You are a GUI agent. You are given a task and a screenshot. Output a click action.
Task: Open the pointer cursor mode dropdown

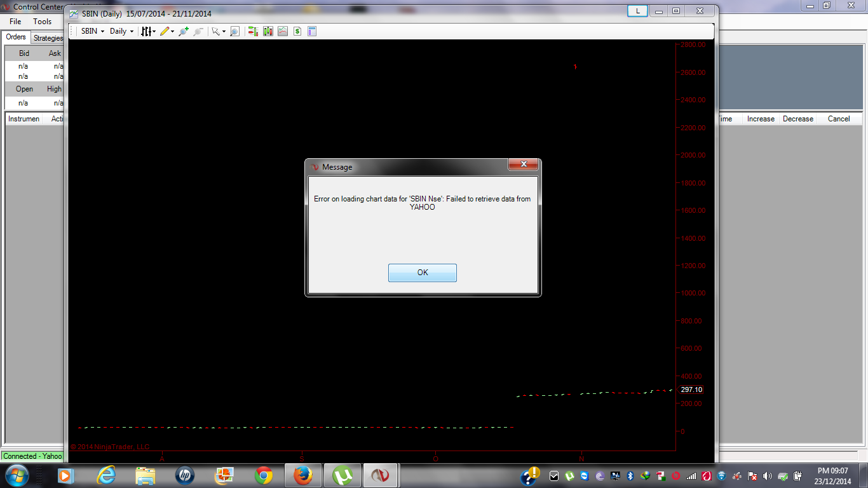(219, 31)
